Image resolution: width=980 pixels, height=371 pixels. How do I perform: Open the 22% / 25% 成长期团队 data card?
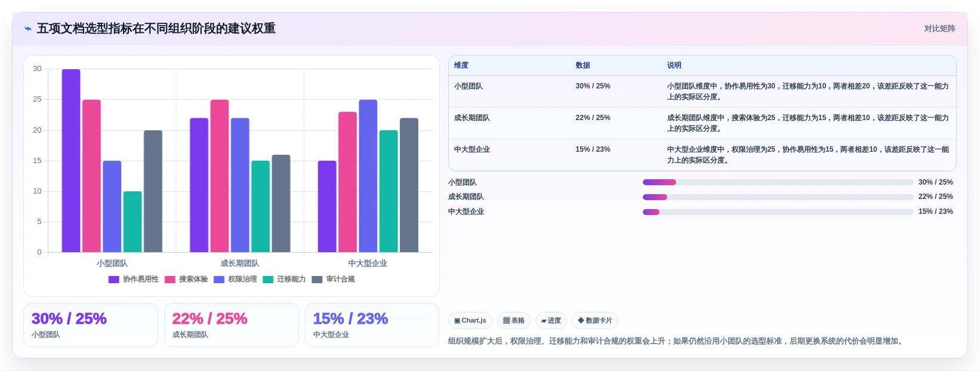232,325
